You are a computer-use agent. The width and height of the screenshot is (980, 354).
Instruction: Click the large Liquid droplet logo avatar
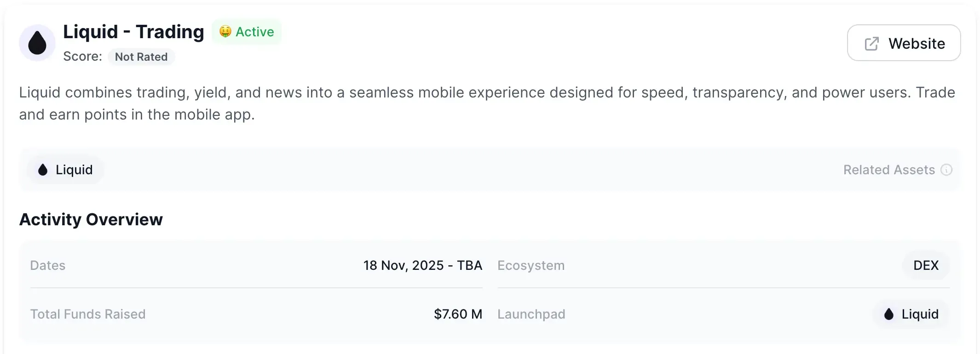pyautogui.click(x=37, y=43)
